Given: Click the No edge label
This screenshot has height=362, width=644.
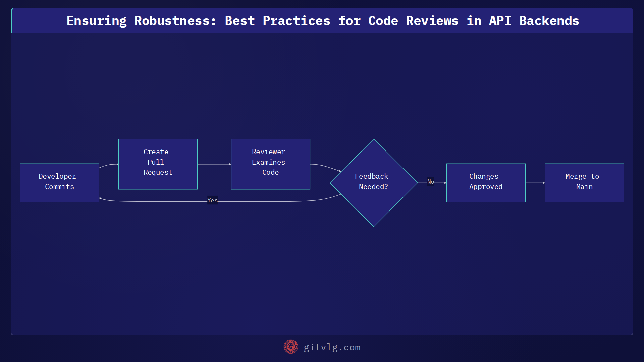Looking at the screenshot, I should [431, 182].
